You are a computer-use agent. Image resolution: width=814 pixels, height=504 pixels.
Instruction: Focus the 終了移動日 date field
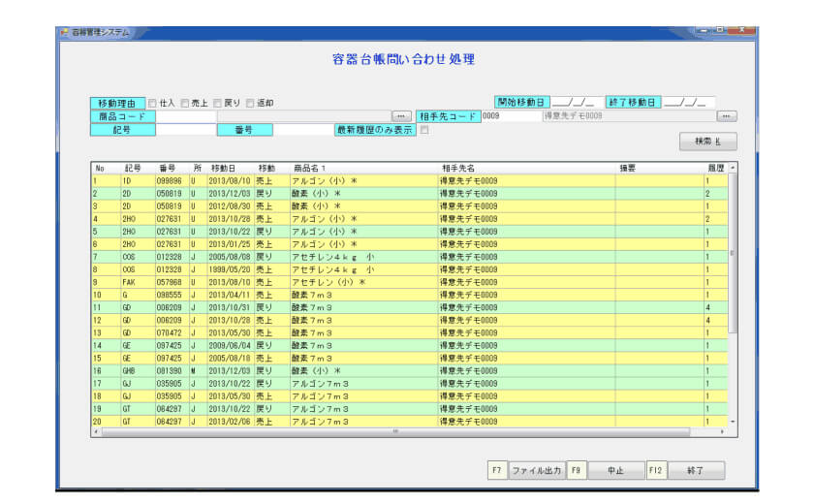(689, 102)
